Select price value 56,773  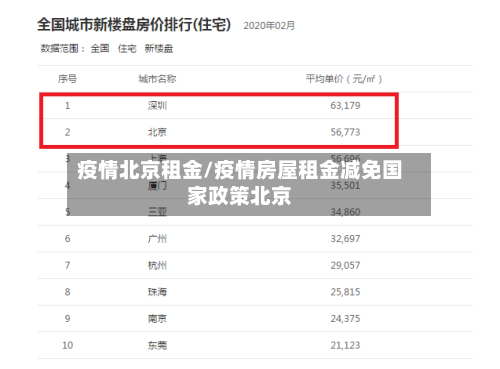point(345,132)
